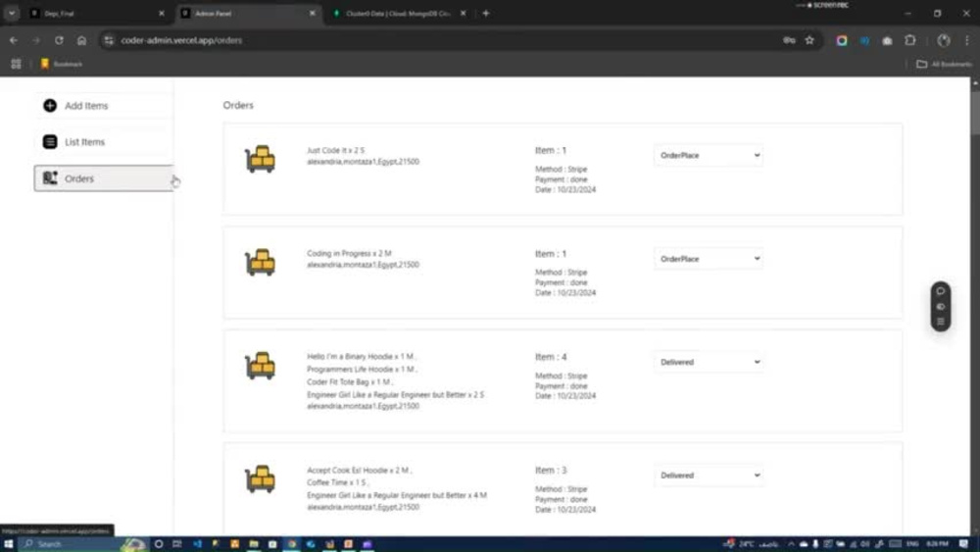Switch to the Cluster0 Data MongoDB tab

point(398,13)
